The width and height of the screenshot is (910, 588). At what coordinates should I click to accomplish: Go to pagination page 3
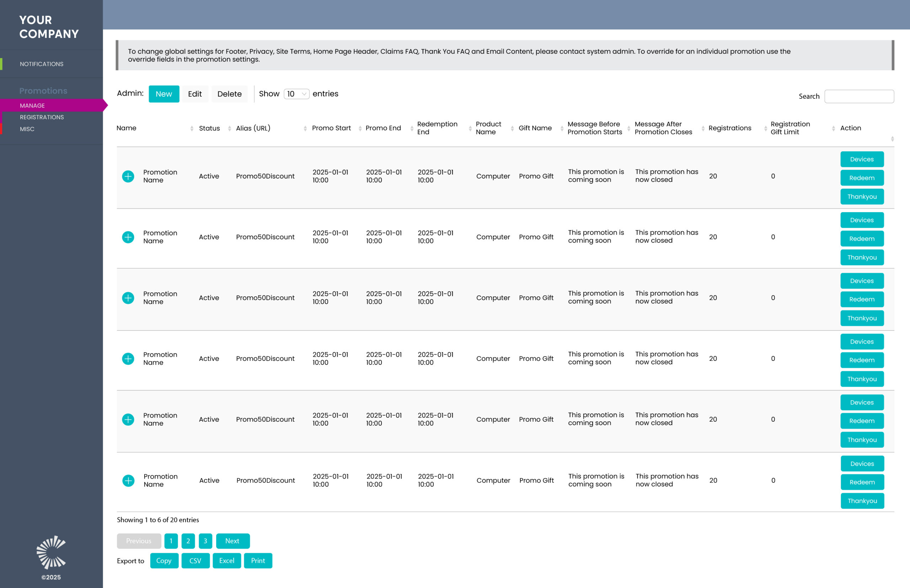pos(205,541)
